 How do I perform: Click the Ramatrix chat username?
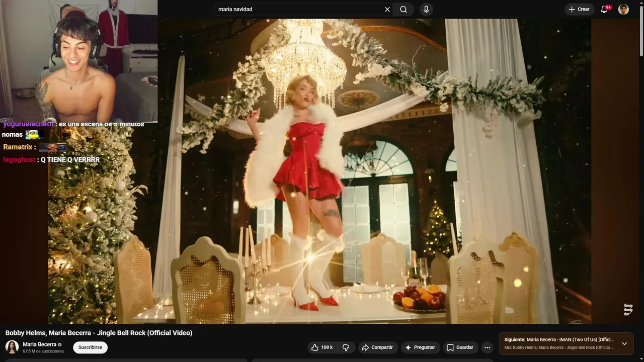coord(18,147)
